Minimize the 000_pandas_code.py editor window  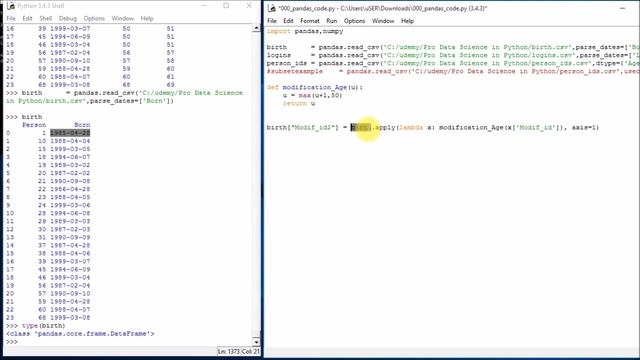tap(622, 8)
